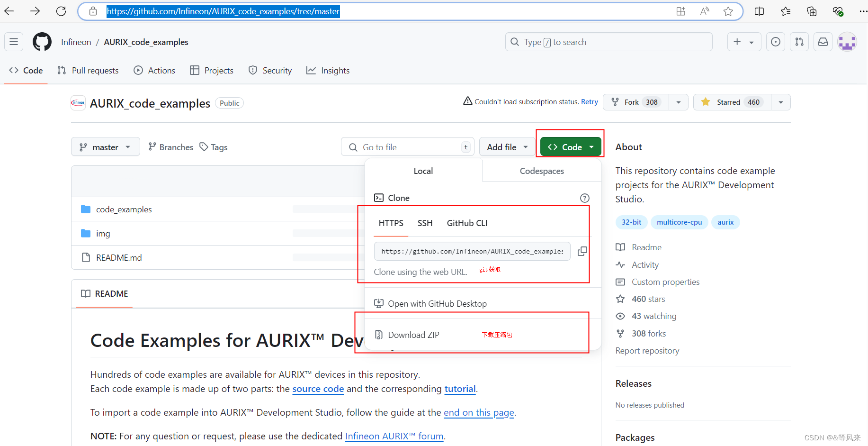Screen dimensions: 868x446
Task: View the 460 stars list
Action: (641, 299)
